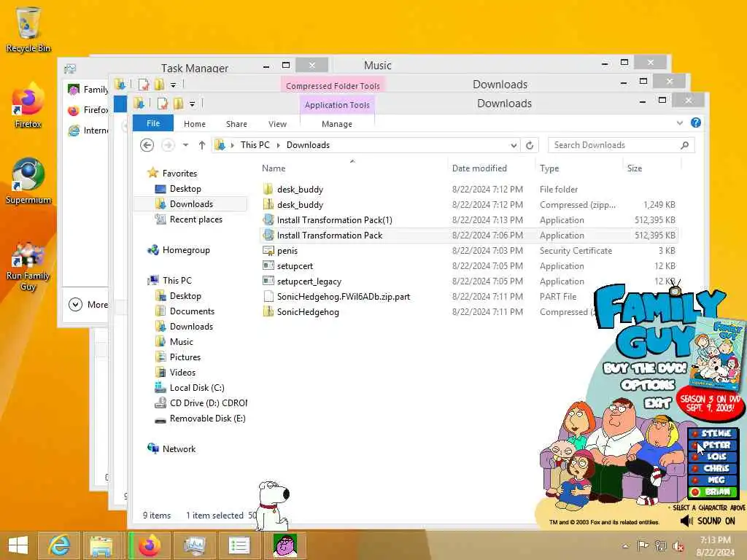This screenshot has height=560, width=747.
Task: Select the setupcert_legacy application file
Action: click(309, 281)
